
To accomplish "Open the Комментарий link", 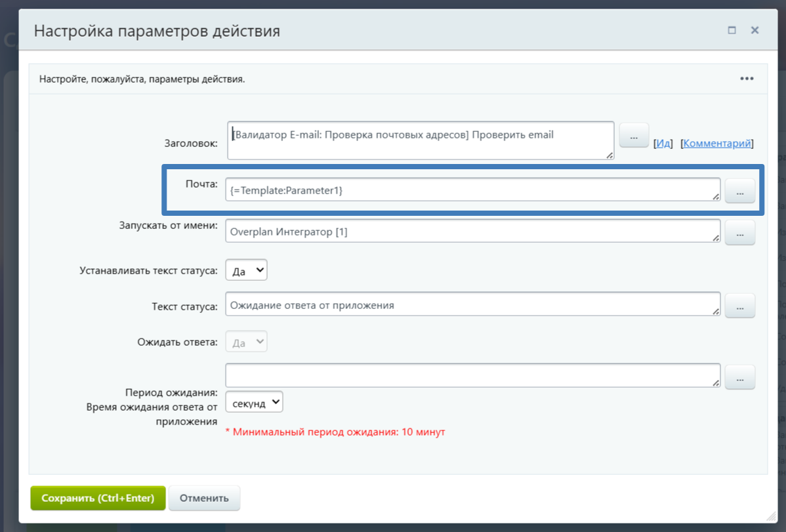I will pos(717,143).
